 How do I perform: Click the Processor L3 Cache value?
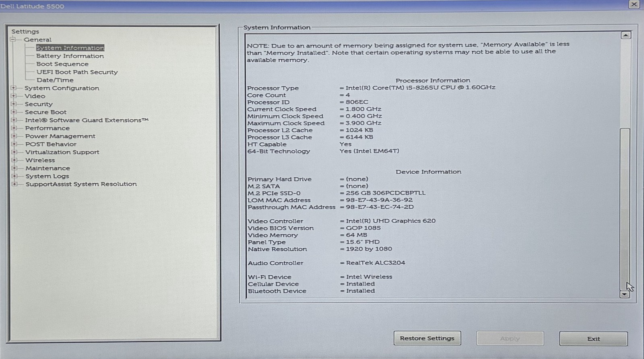tap(359, 137)
